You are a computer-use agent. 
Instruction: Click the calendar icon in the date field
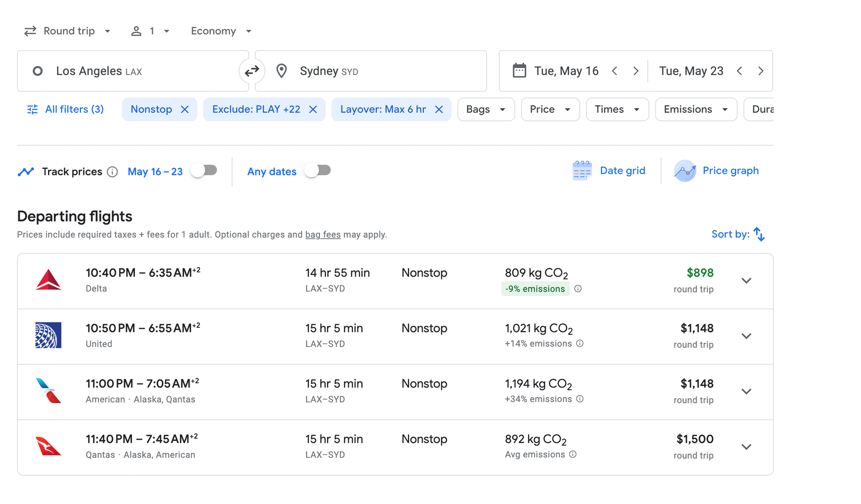click(519, 70)
